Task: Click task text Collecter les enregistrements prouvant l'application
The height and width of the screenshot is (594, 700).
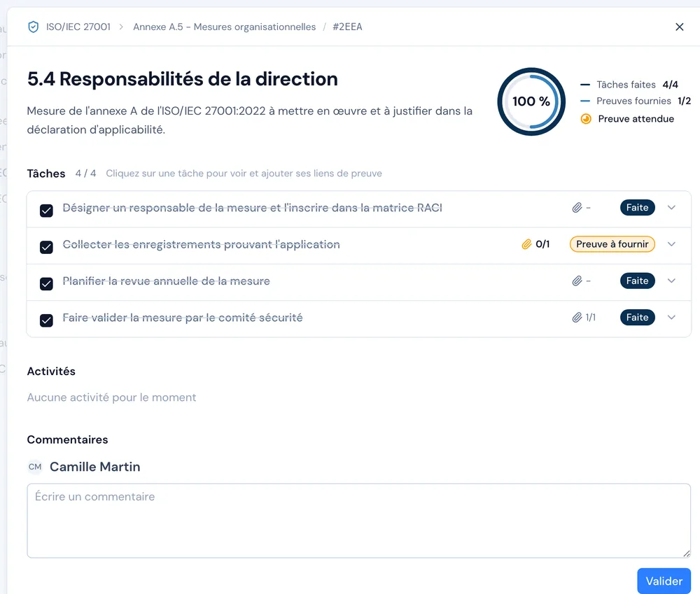Action: point(202,244)
